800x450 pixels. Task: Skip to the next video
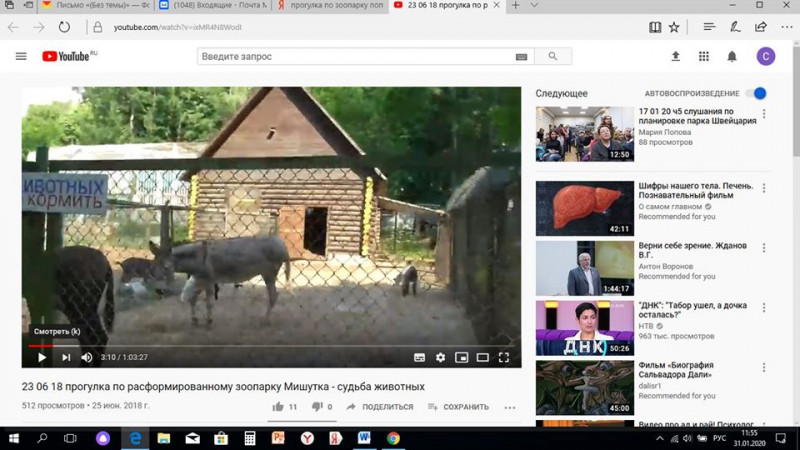click(66, 357)
